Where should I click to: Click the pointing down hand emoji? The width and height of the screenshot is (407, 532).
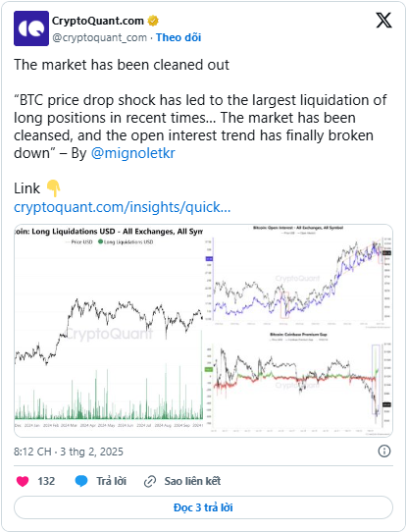click(x=53, y=188)
